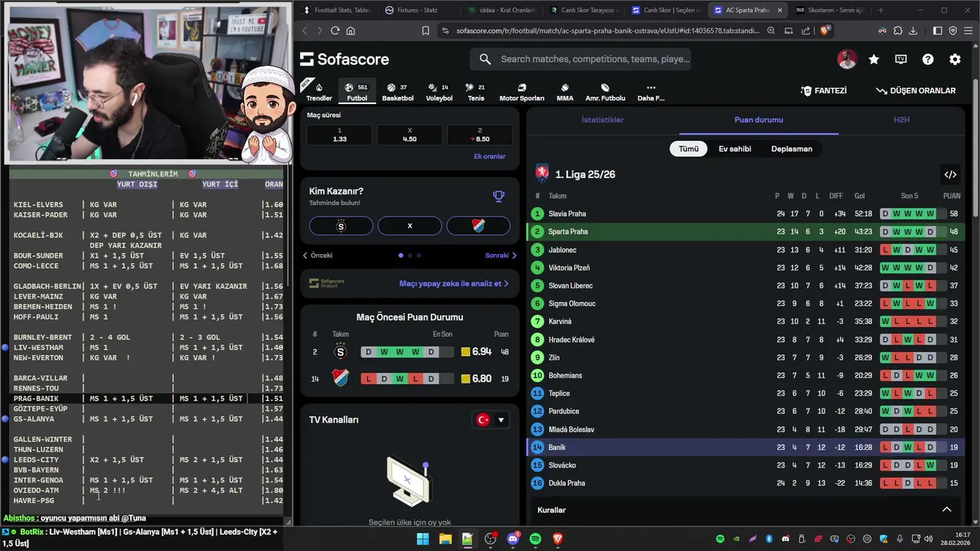Click the trophy icon in Kim Kazanır card
The height and width of the screenshot is (551, 980).
click(498, 197)
